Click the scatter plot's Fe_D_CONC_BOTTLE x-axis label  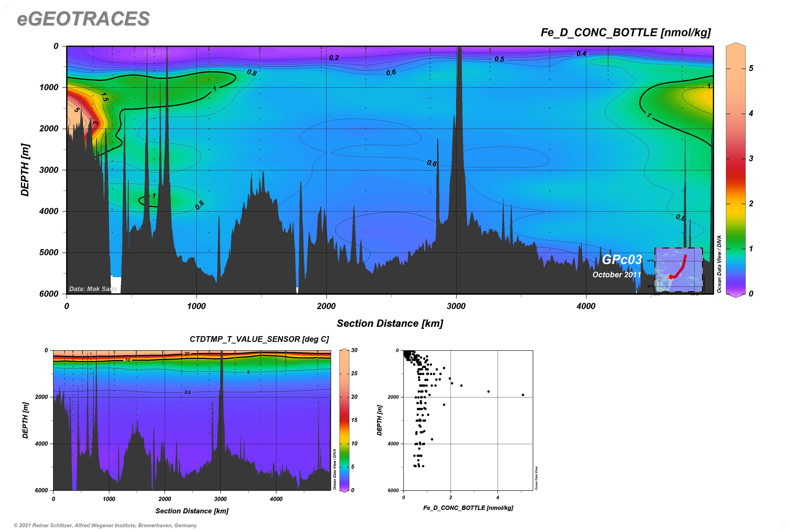[468, 508]
